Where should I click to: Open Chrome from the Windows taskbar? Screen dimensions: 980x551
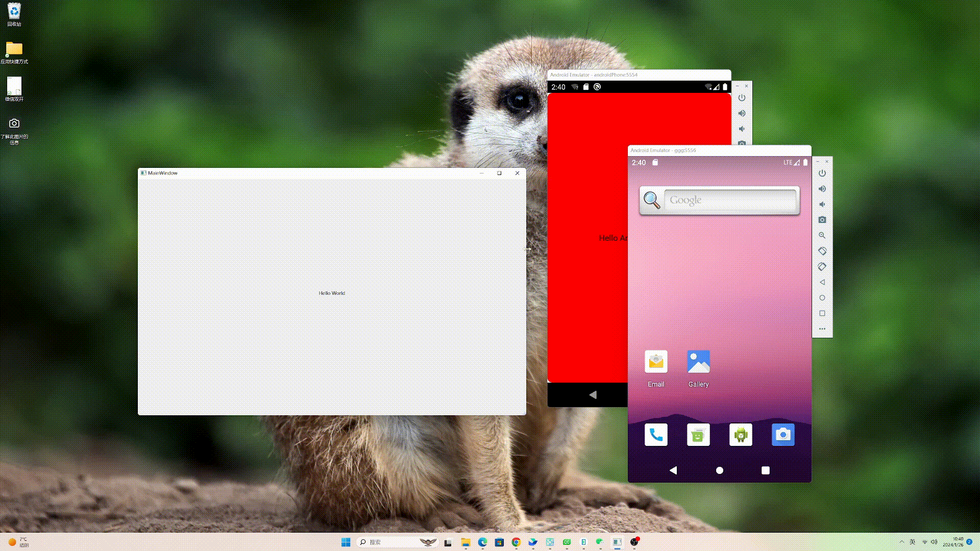(x=516, y=542)
